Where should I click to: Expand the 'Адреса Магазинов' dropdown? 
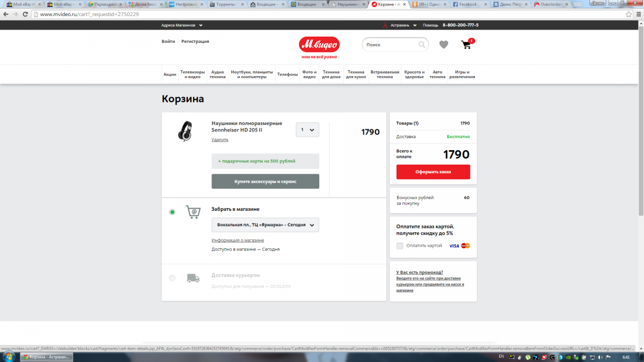[x=182, y=25]
